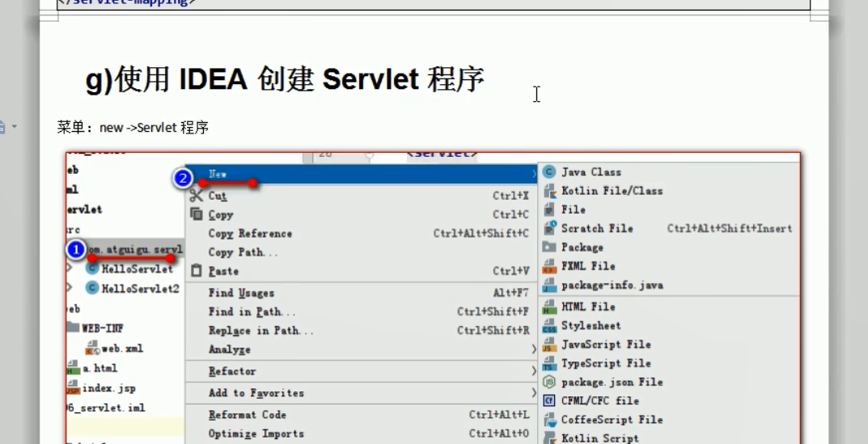Open the Analyze submenu arrow

click(534, 349)
